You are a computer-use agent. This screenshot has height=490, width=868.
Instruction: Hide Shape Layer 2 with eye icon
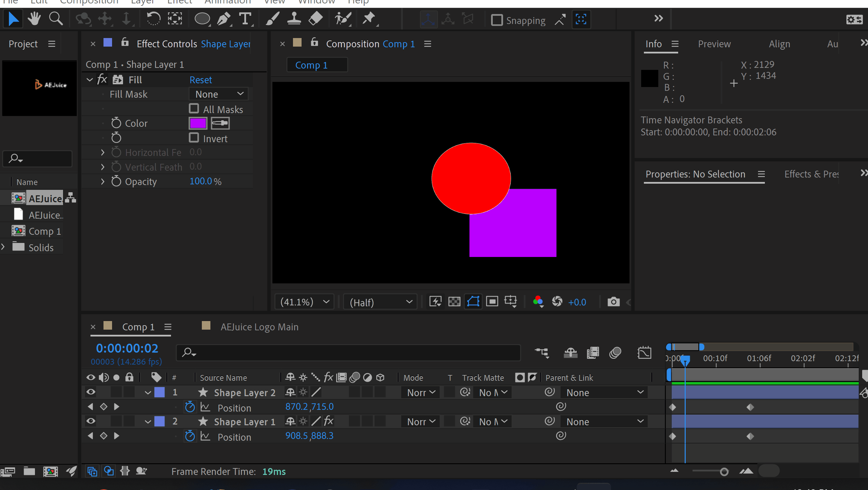click(x=91, y=392)
